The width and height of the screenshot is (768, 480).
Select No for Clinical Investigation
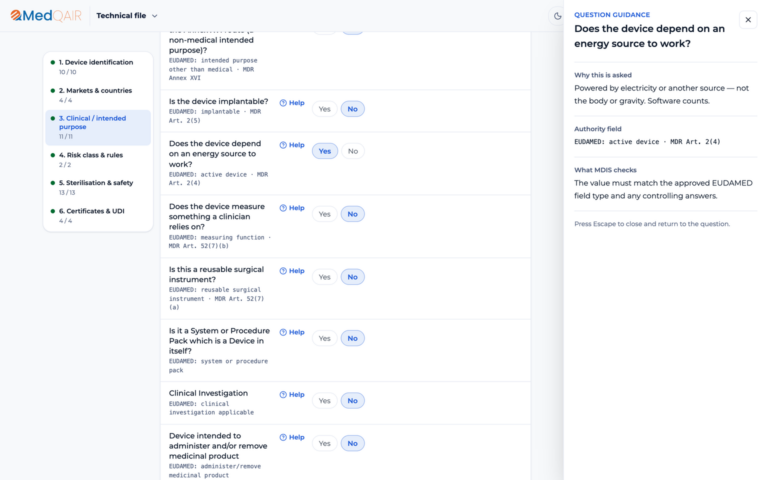point(353,401)
